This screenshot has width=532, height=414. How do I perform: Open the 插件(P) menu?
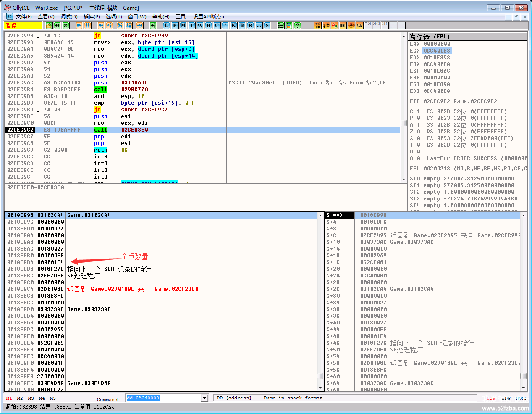point(92,16)
